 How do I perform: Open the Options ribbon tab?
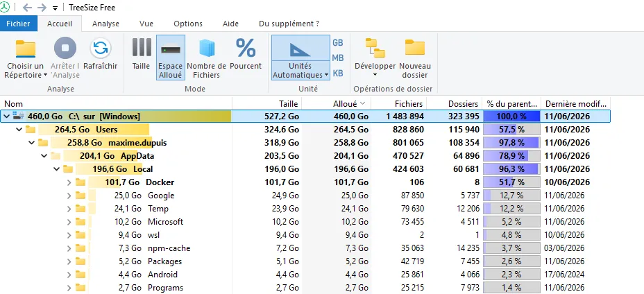pyautogui.click(x=188, y=24)
